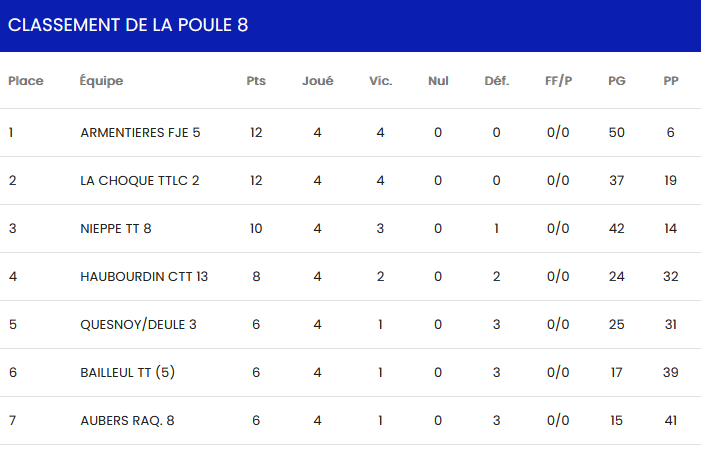The image size is (701, 456).
Task: Select the BAILLEUL TT (5) team
Action: (128, 373)
